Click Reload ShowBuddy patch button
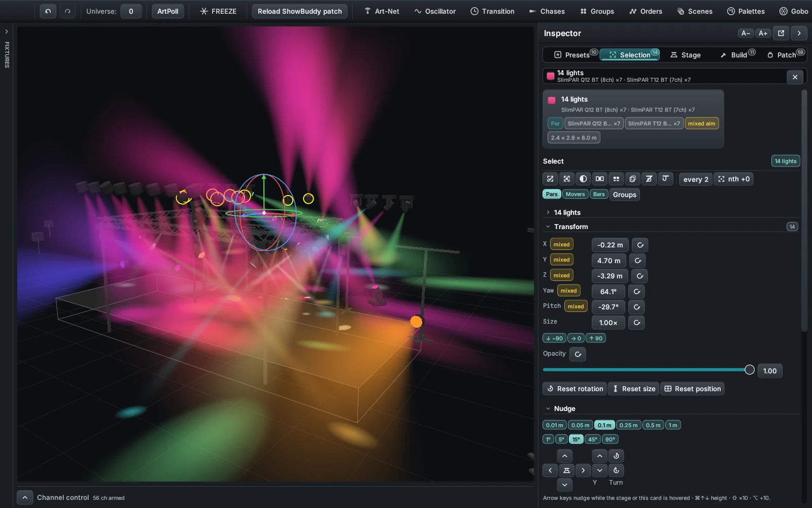 click(x=300, y=11)
